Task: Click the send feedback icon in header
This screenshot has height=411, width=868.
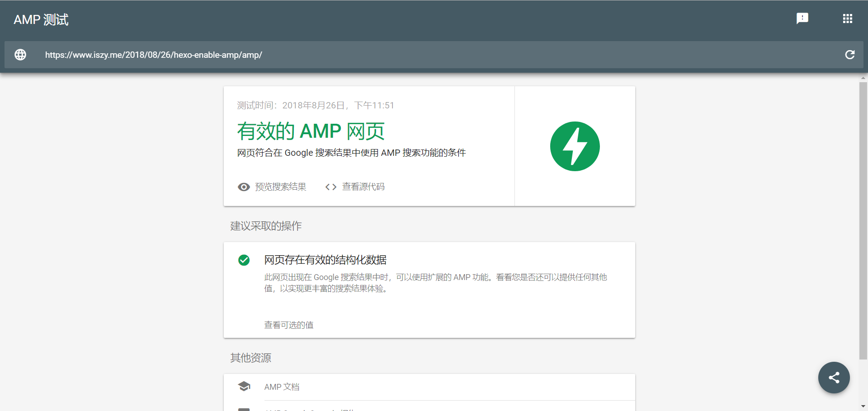Action: pyautogui.click(x=802, y=19)
